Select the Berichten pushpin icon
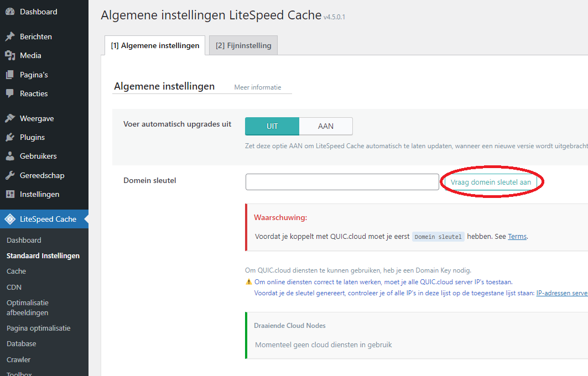The image size is (588, 376). tap(10, 36)
